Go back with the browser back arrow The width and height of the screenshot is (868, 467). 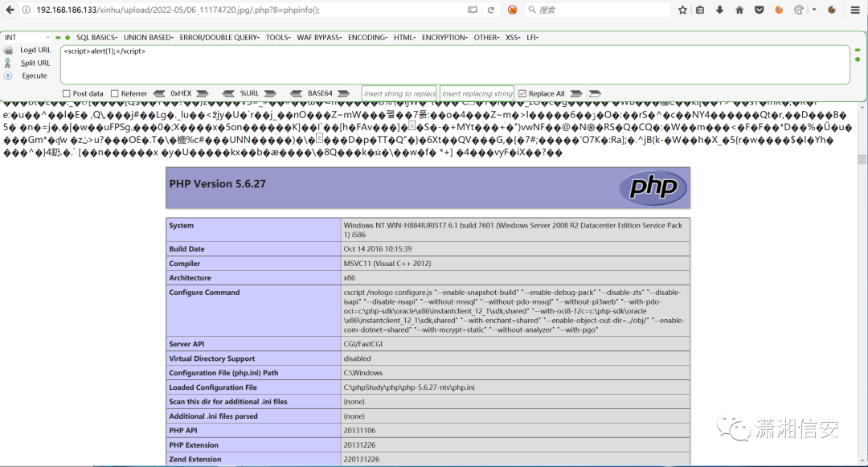(x=10, y=10)
